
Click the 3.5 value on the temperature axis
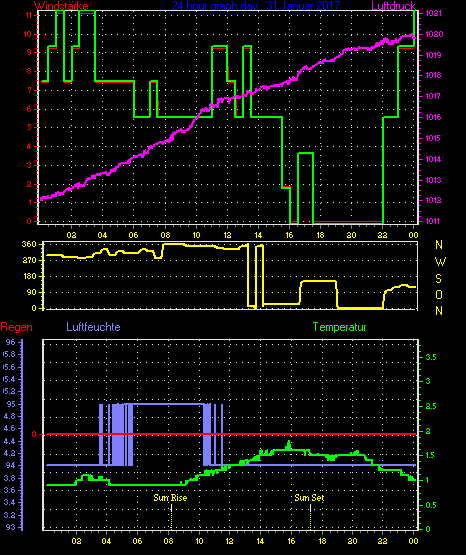pos(431,357)
